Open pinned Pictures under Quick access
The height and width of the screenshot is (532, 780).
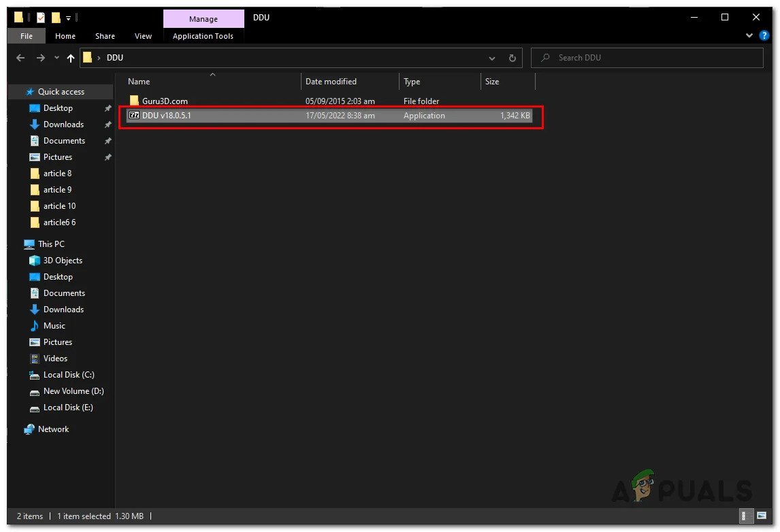click(x=58, y=157)
